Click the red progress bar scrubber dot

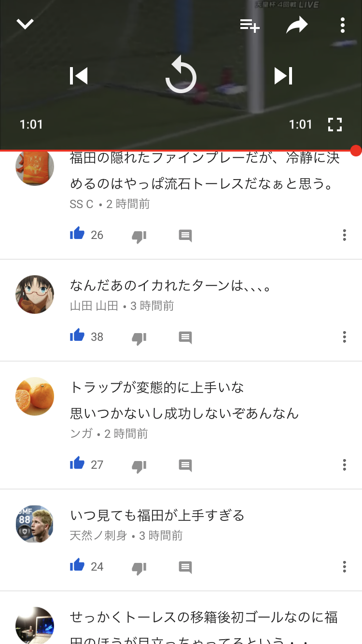pos(356,151)
